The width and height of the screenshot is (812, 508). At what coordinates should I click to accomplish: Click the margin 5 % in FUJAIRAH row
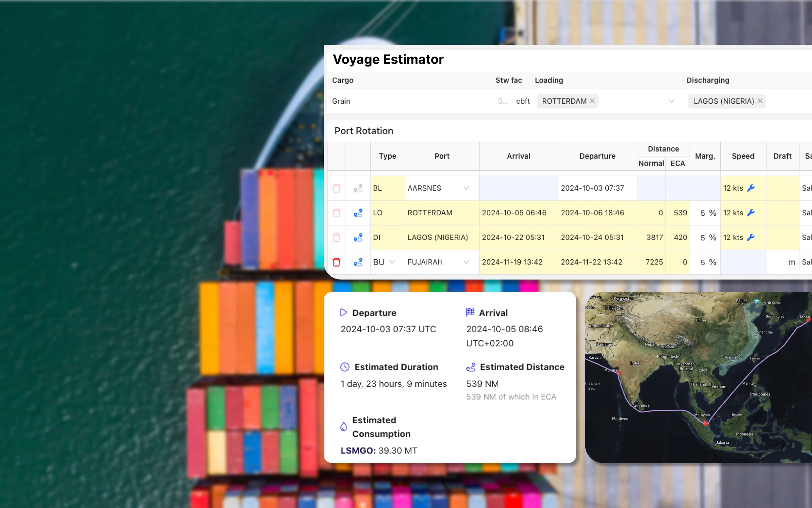point(705,262)
